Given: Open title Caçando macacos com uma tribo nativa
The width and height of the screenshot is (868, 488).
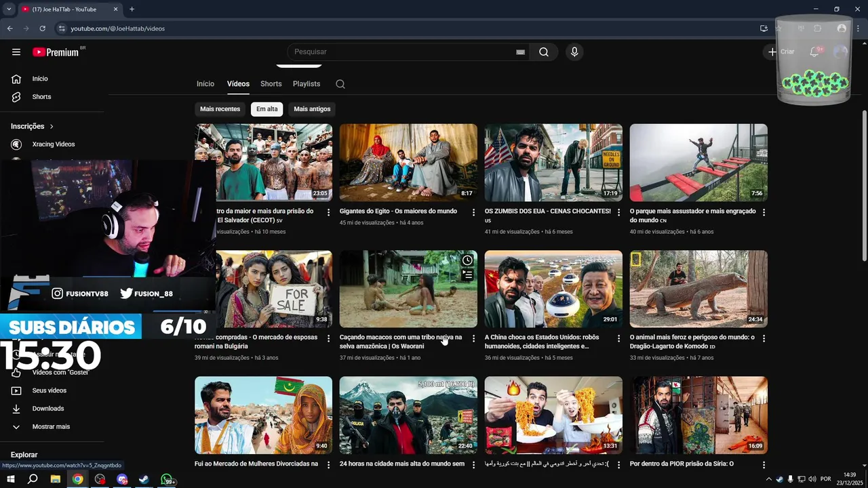Looking at the screenshot, I should pos(401,342).
